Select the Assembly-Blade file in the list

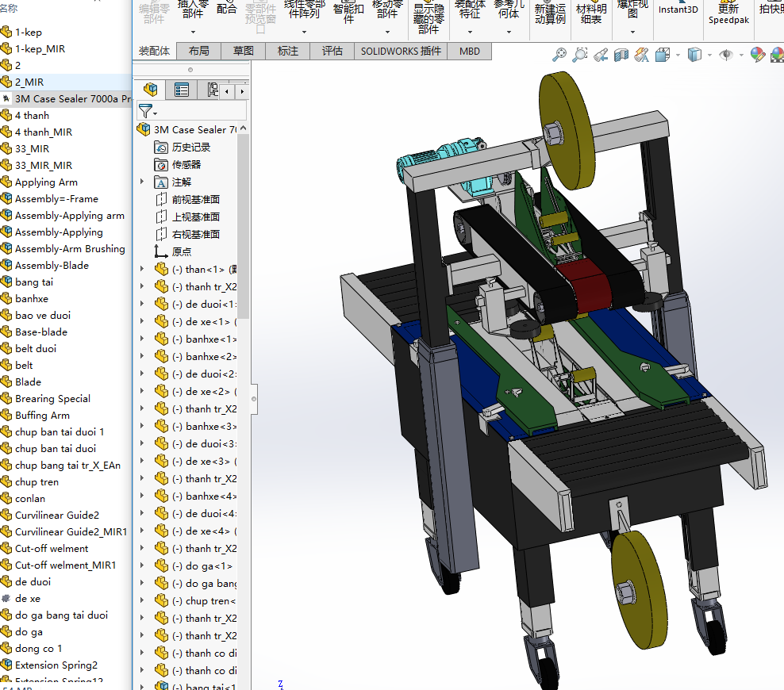pyautogui.click(x=52, y=265)
